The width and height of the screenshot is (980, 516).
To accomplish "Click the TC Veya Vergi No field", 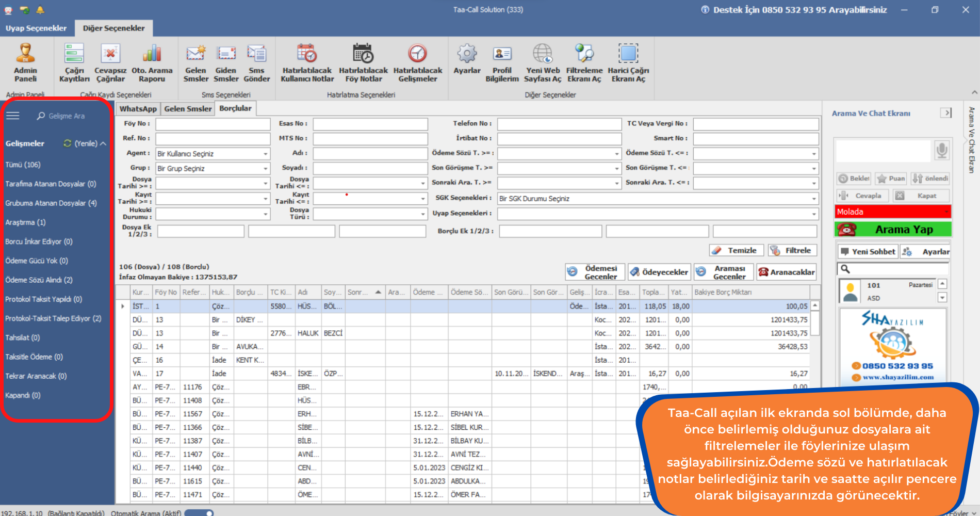I will coord(756,124).
